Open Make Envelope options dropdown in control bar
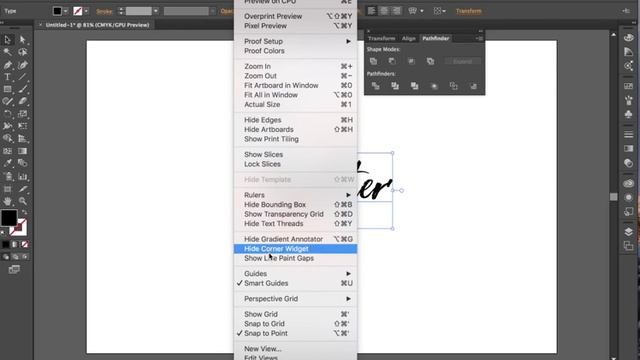 pos(422,11)
